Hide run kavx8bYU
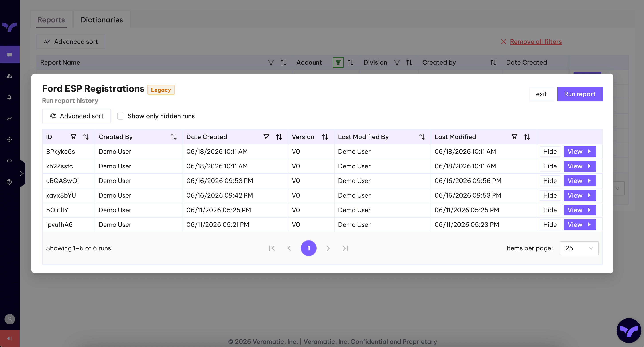644x347 pixels. (x=550, y=195)
